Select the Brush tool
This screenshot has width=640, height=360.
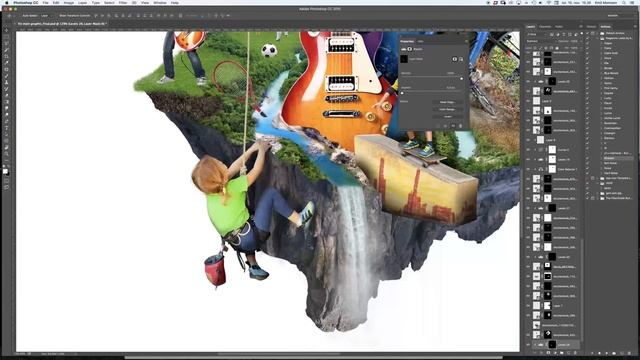click(6, 76)
